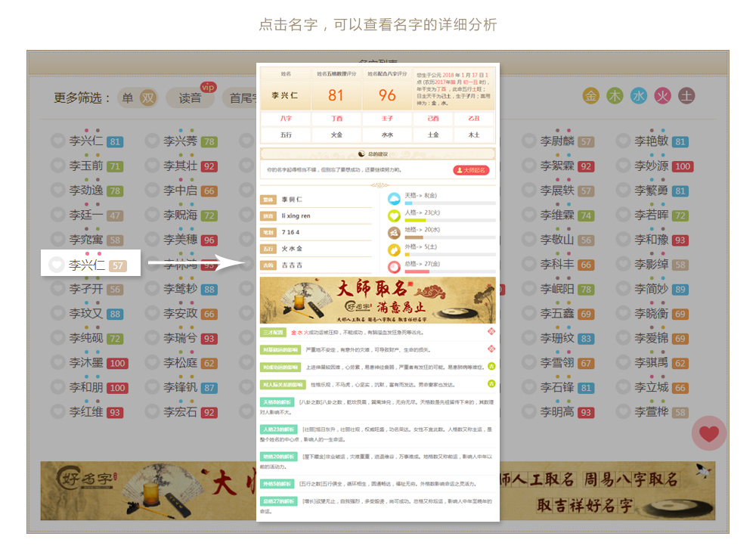Open the 读音 VIP filter
This screenshot has width=756, height=558.
pyautogui.click(x=190, y=98)
